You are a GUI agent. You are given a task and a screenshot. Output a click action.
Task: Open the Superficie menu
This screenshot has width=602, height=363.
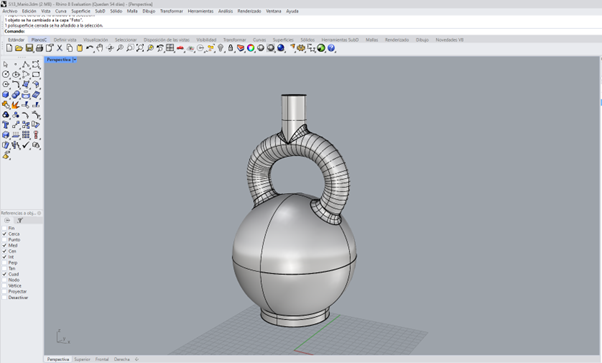point(81,11)
